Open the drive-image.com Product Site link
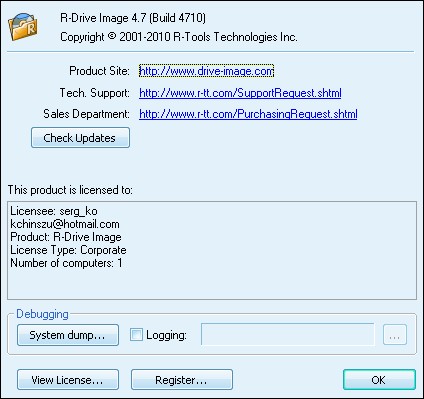This screenshot has width=424, height=399. [206, 71]
